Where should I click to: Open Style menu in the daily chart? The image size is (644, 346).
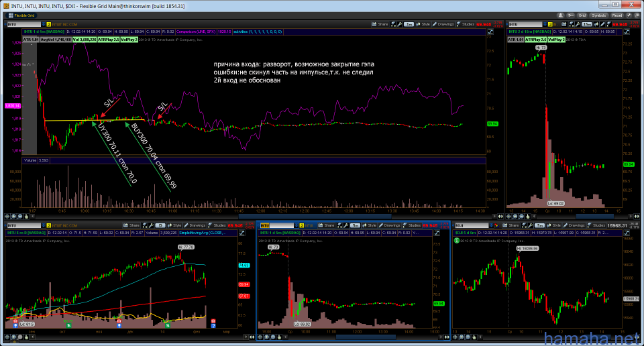(175, 225)
